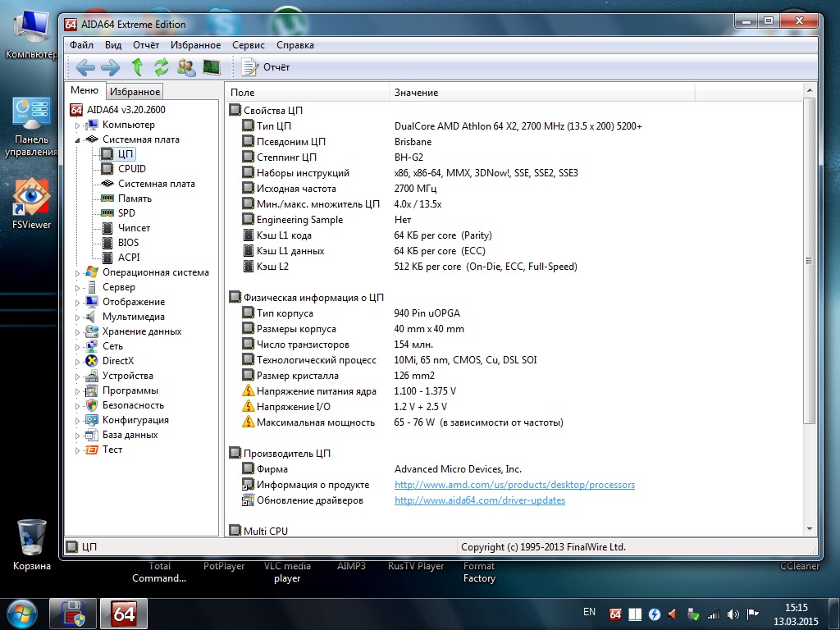Open the Избранное menu in menu bar

click(x=195, y=45)
